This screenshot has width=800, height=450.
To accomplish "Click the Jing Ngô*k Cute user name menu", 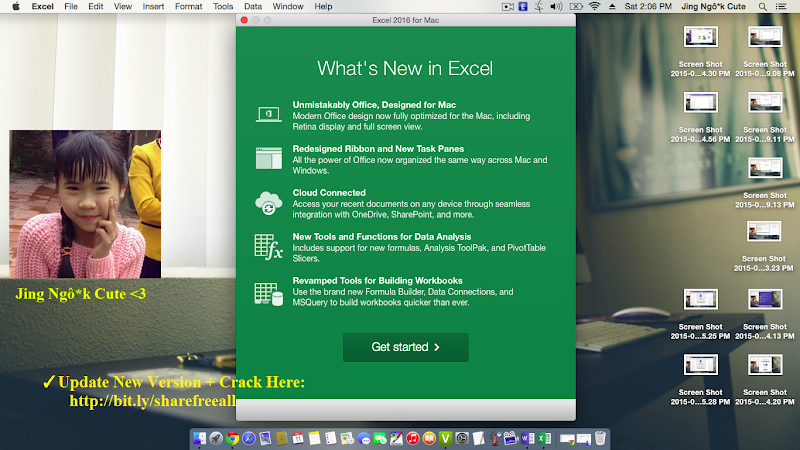I will tap(713, 7).
